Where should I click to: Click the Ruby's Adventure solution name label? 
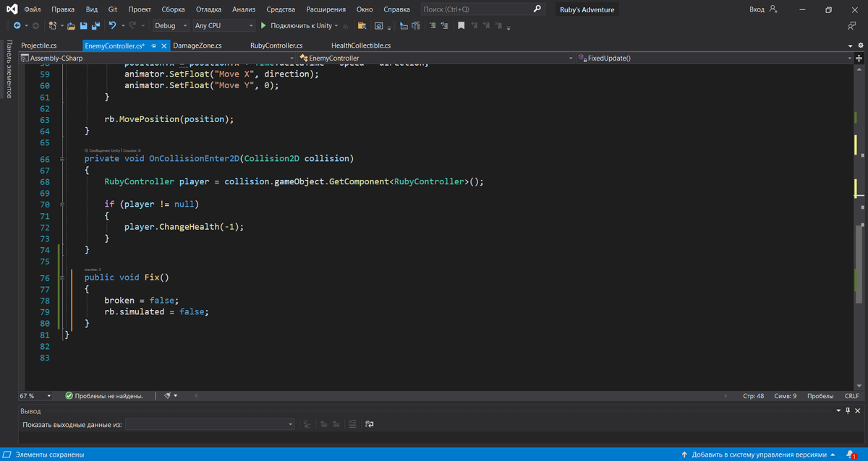coord(587,9)
